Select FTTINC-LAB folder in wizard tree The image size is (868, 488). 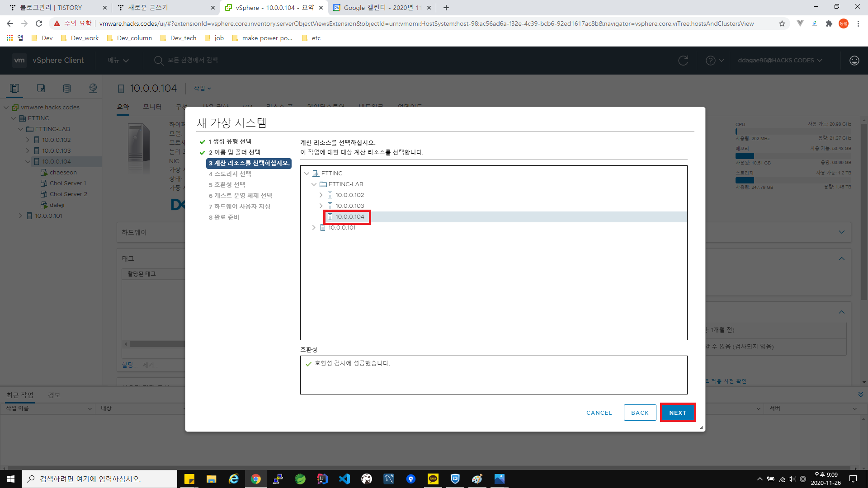tap(346, 184)
